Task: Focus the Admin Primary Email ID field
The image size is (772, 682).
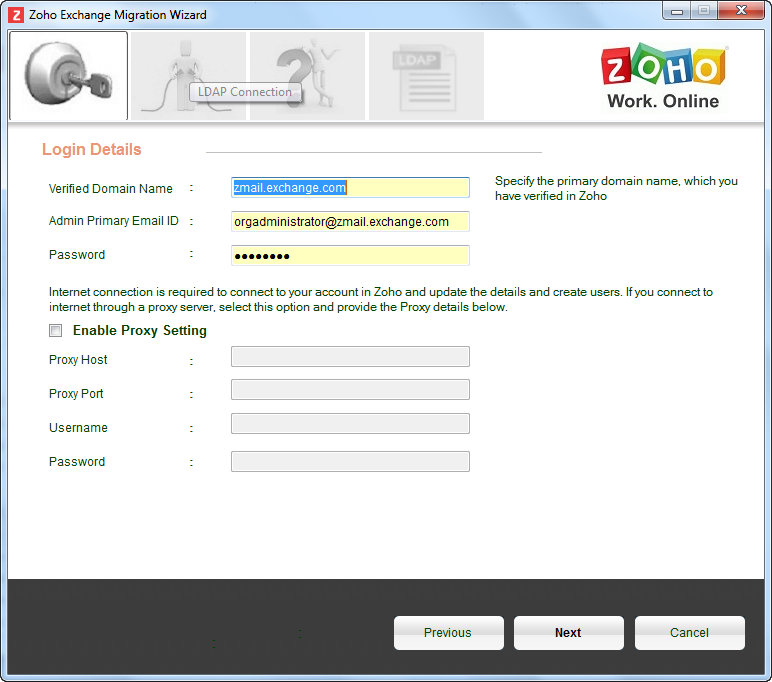Action: coord(350,222)
